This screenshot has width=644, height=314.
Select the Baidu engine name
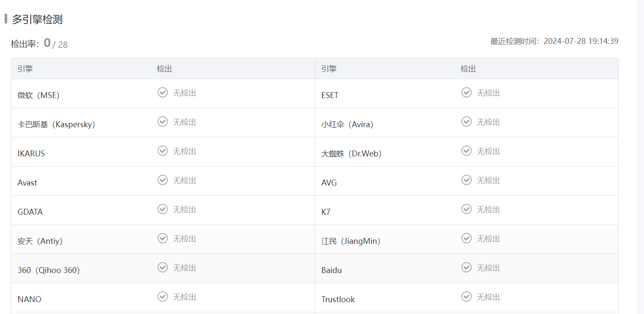(x=332, y=270)
